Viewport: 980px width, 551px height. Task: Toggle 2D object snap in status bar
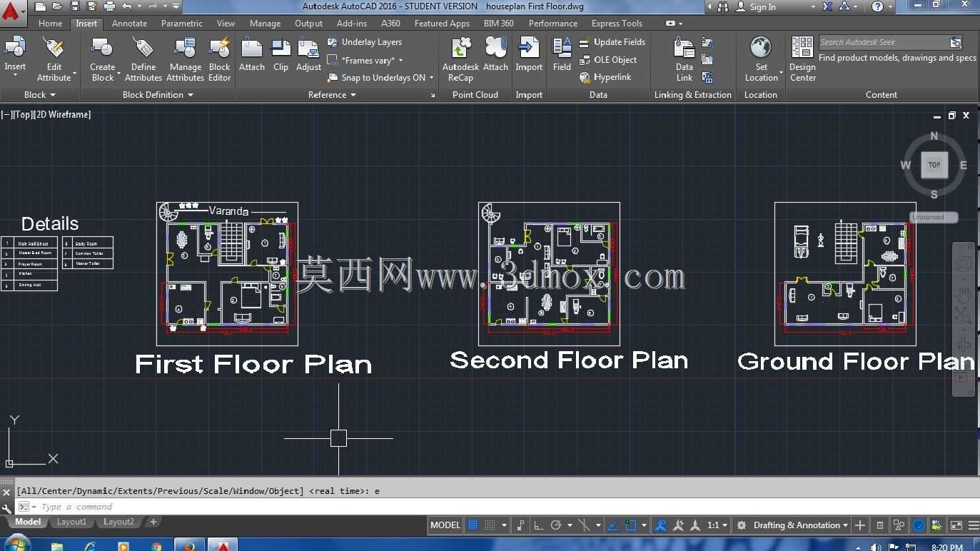(630, 525)
